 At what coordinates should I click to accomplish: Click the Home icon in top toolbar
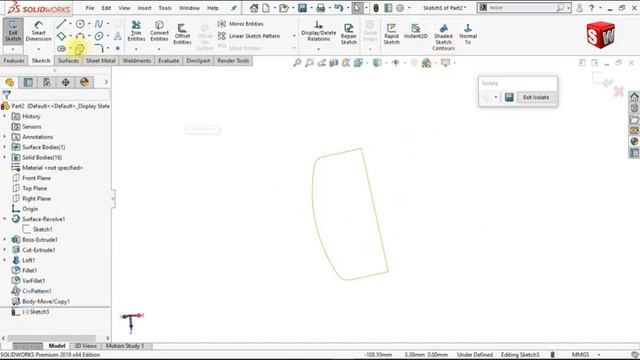254,8
